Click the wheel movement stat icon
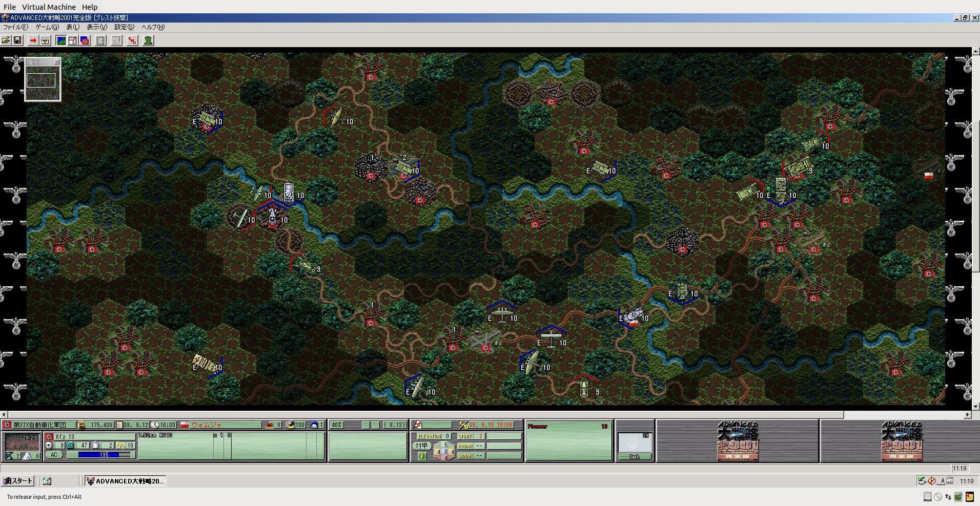The image size is (980, 506). 49,446
